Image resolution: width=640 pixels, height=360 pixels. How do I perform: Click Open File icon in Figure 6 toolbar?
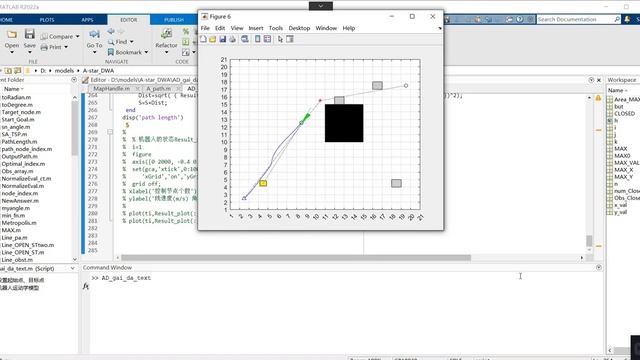pos(213,39)
